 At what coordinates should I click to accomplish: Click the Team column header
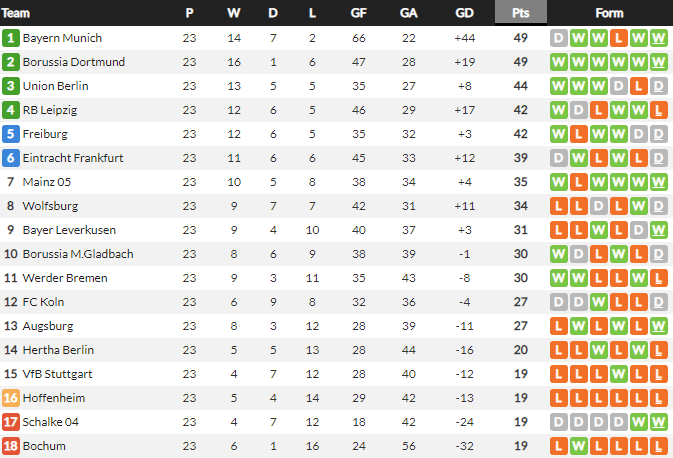[18, 13]
